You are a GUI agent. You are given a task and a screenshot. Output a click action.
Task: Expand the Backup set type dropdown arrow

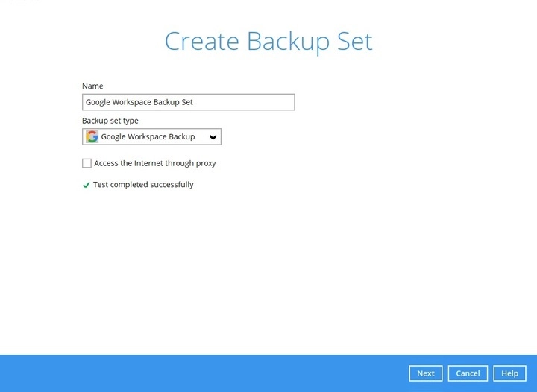(x=213, y=137)
